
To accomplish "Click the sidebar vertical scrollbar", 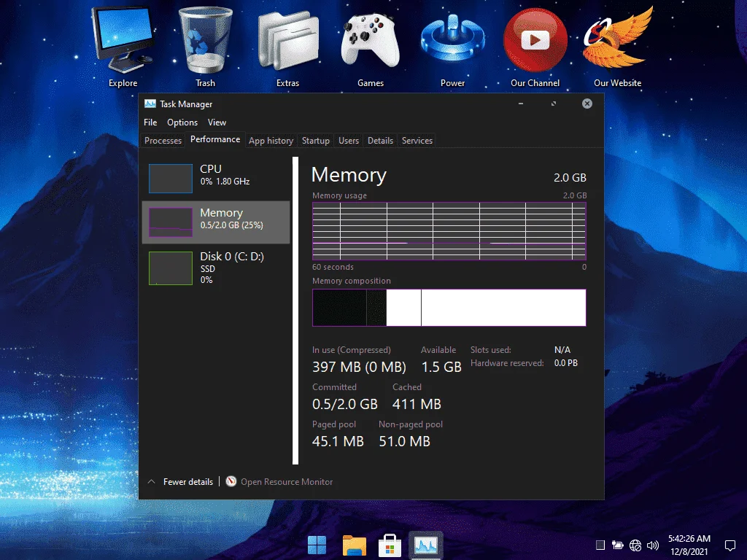I will (x=295, y=311).
